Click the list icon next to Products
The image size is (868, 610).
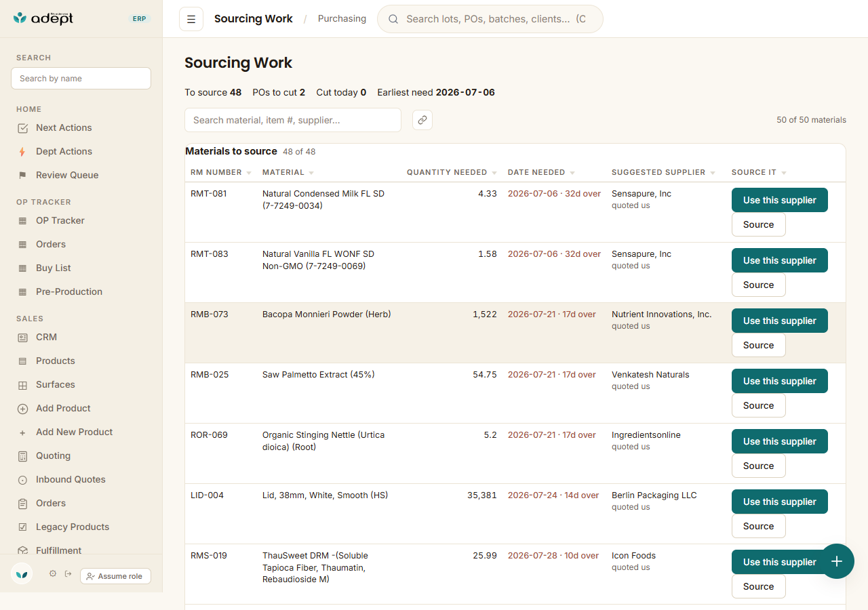click(x=22, y=361)
